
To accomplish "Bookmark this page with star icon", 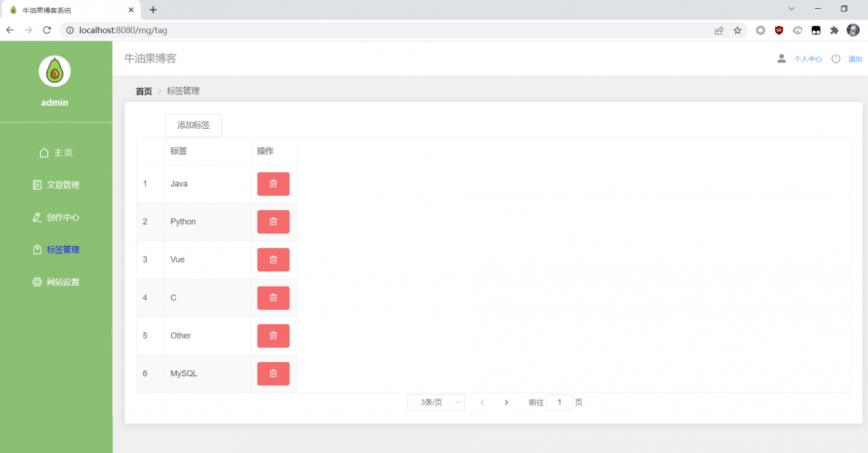I will [x=737, y=30].
